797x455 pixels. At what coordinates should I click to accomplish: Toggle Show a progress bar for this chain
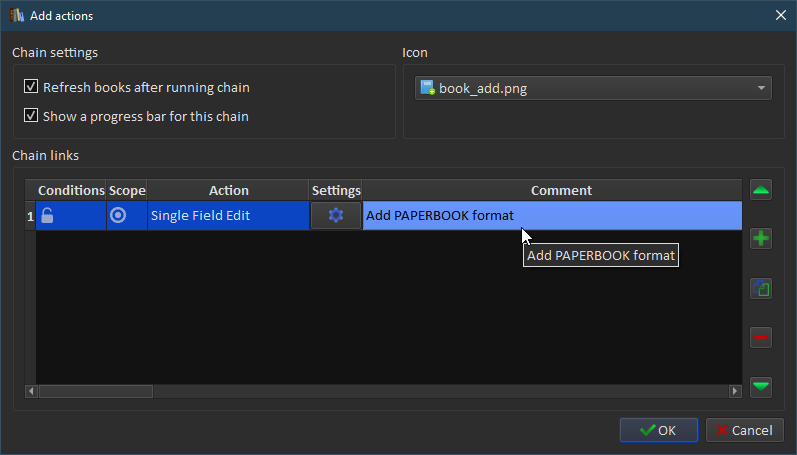[x=31, y=115]
